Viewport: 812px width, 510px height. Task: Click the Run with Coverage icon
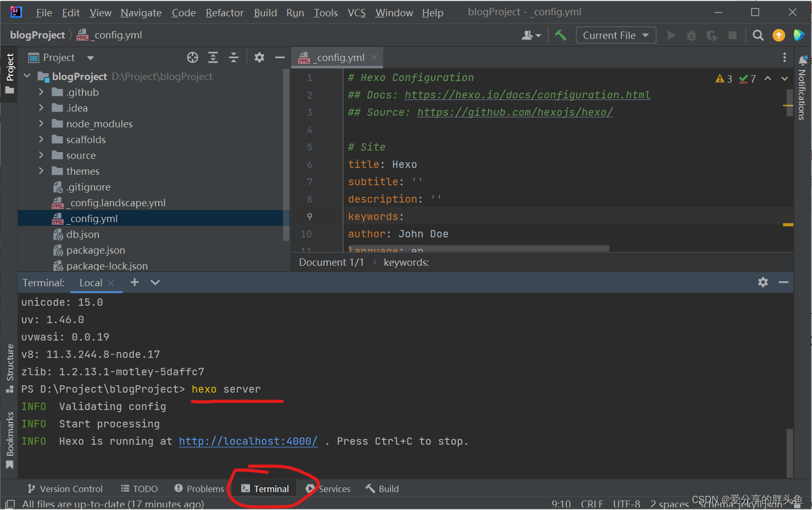coord(712,35)
